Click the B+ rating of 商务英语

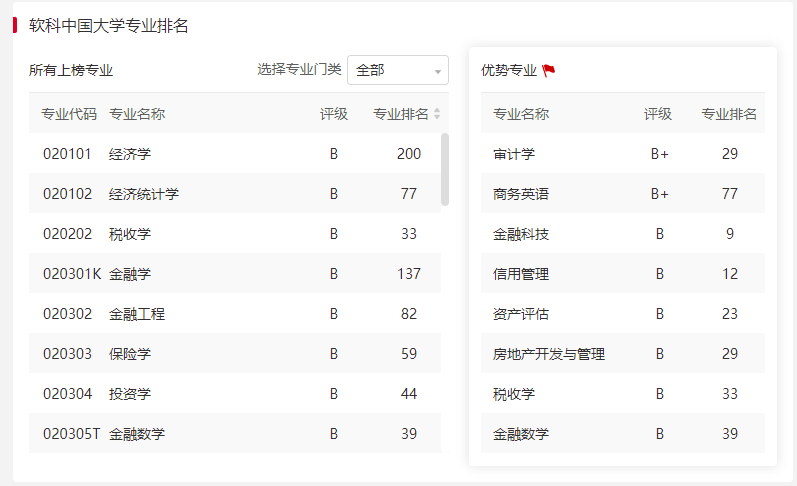tap(660, 194)
